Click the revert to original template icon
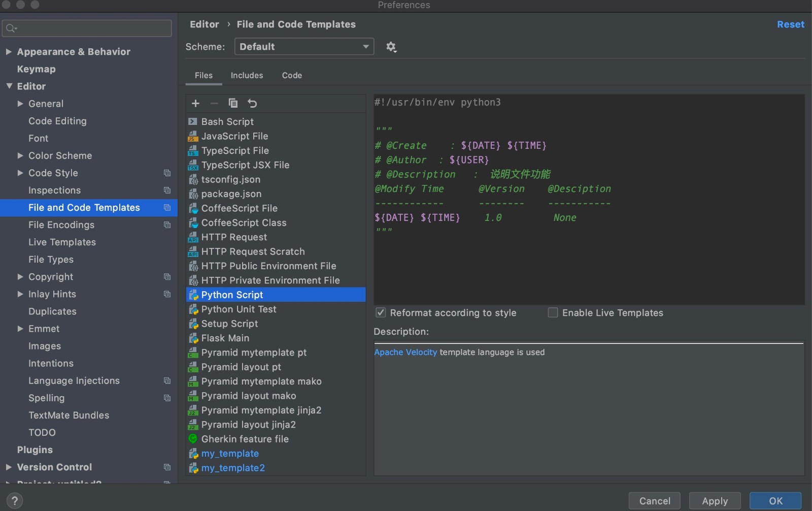Screen dimensions: 812x511 [252, 104]
